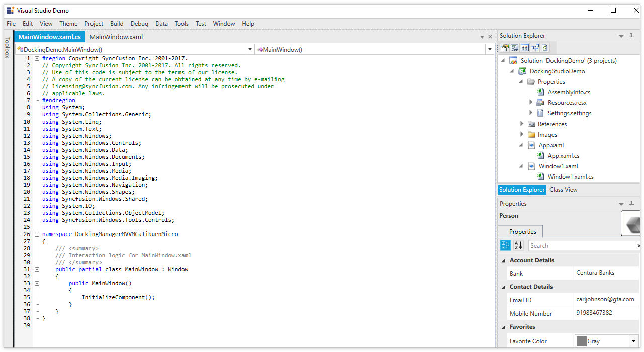Switch to the MainWindow.xaml tab
644x352 pixels.
click(116, 37)
